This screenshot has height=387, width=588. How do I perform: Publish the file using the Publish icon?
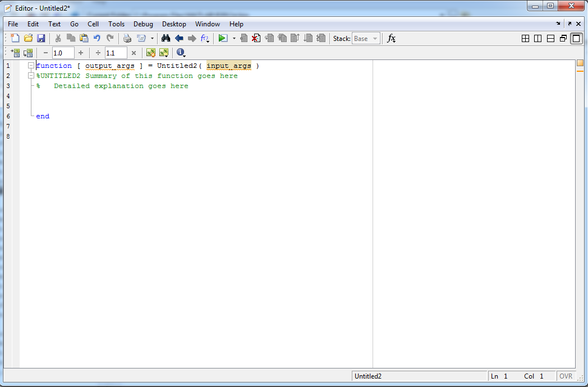141,38
